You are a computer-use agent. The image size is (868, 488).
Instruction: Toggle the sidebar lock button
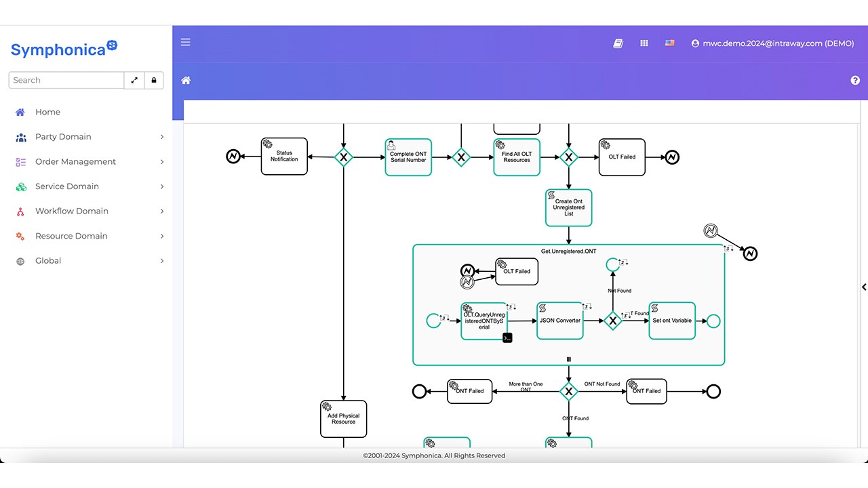[154, 80]
